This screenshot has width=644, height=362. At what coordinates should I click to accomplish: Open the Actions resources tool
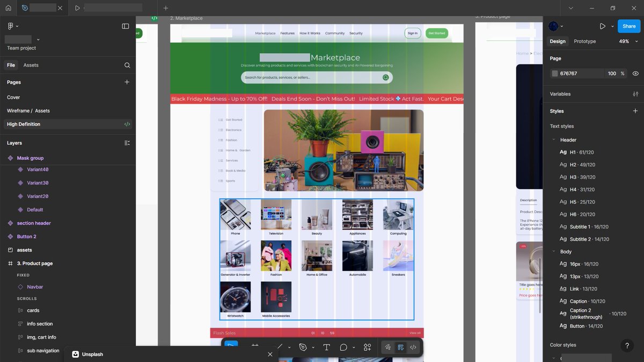tap(368, 348)
